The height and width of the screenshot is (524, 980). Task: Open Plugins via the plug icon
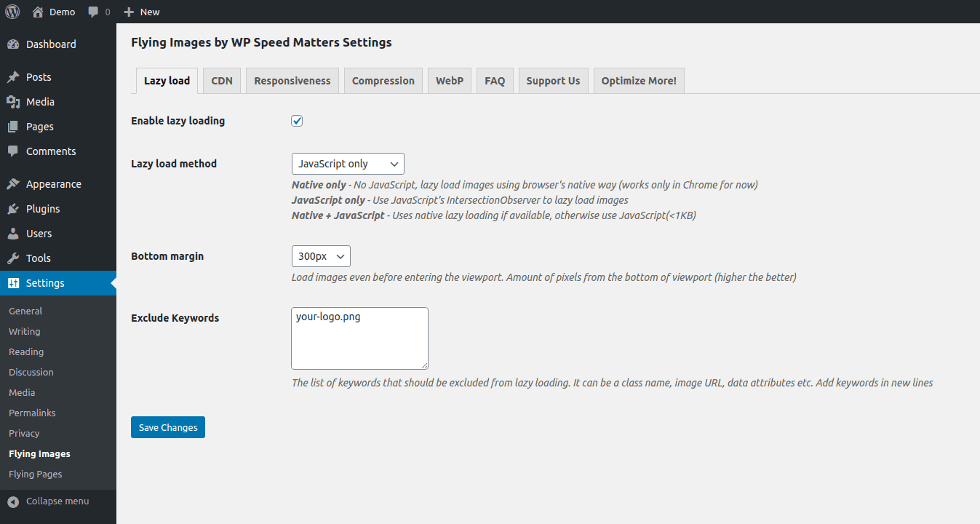pos(13,209)
